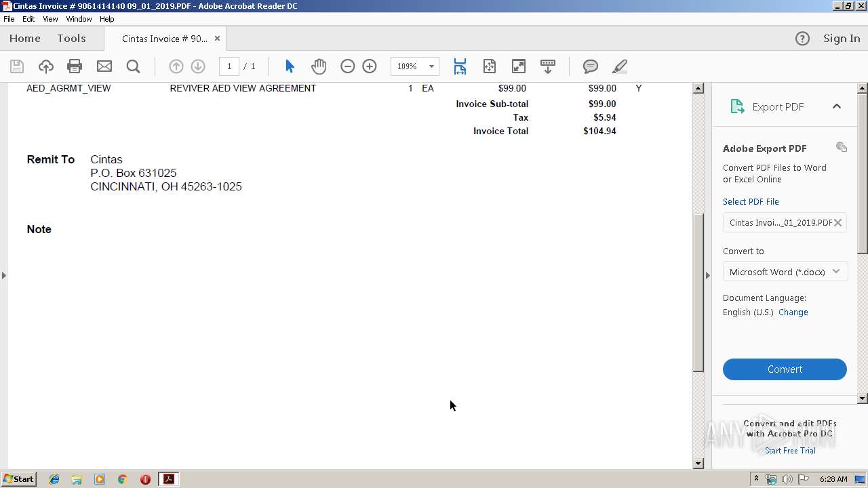
Task: Switch to full screen mode icon
Action: point(518,66)
